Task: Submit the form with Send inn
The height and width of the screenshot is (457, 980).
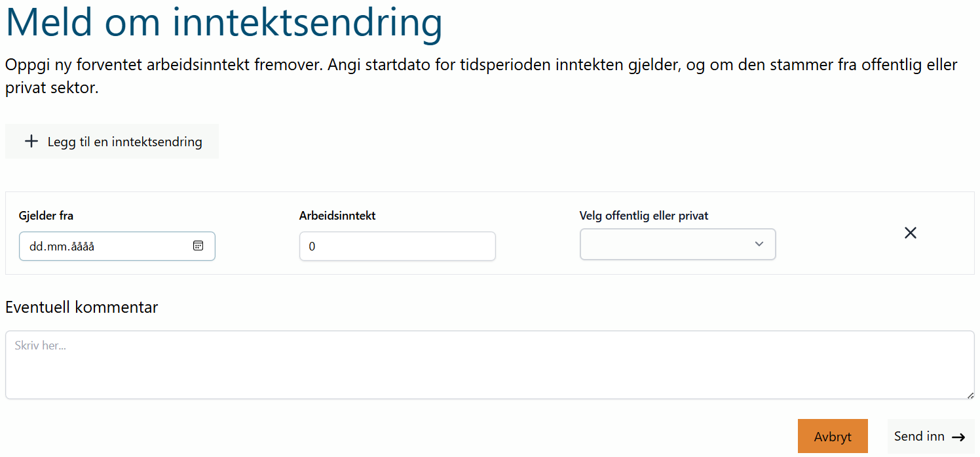Action: (931, 437)
